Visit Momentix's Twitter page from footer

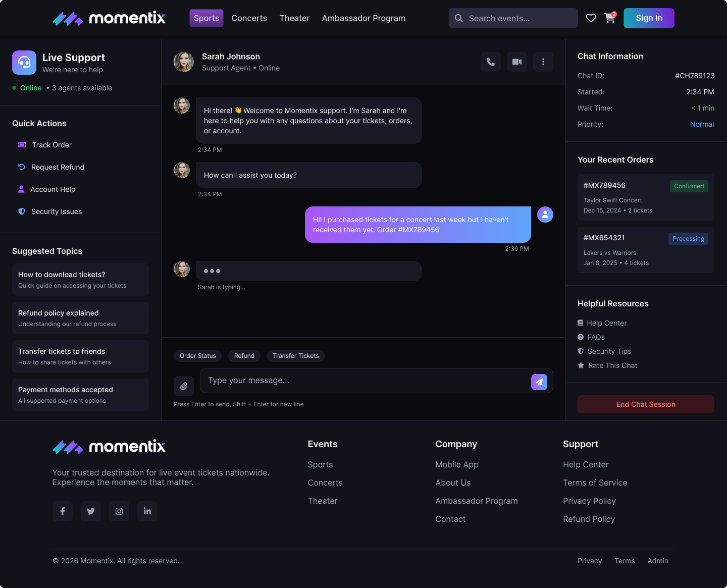coord(91,511)
